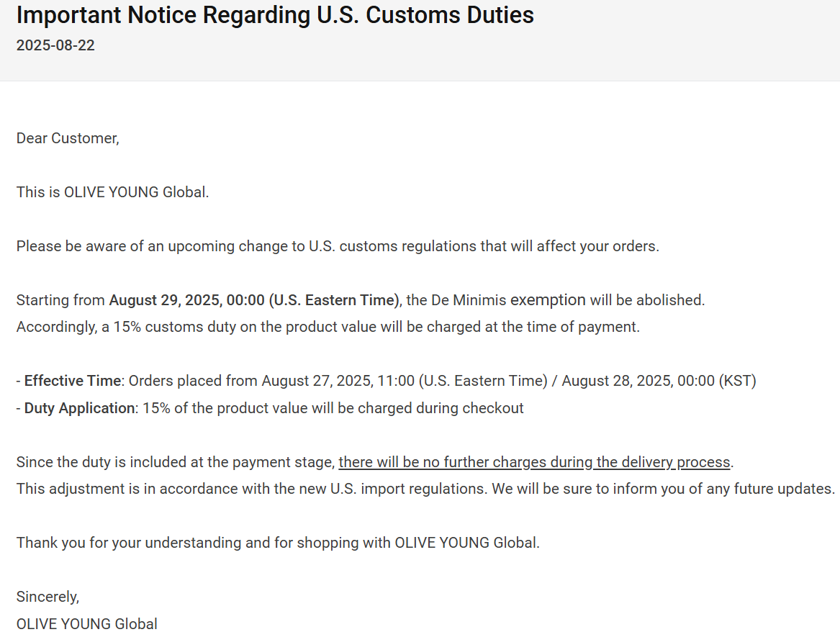This screenshot has height=632, width=840.
Task: Click the final "OLIVE YOUNG Global" signature
Action: (86, 623)
